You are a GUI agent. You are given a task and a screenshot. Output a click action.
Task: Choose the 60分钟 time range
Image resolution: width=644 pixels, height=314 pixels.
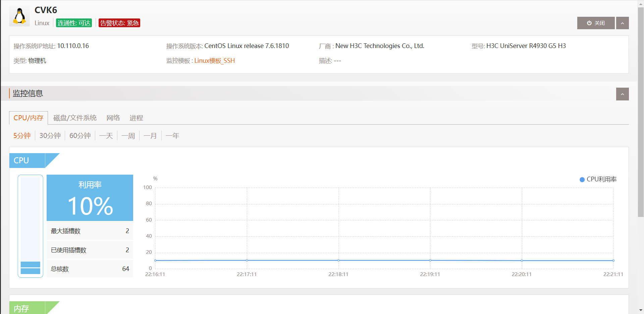click(x=80, y=136)
